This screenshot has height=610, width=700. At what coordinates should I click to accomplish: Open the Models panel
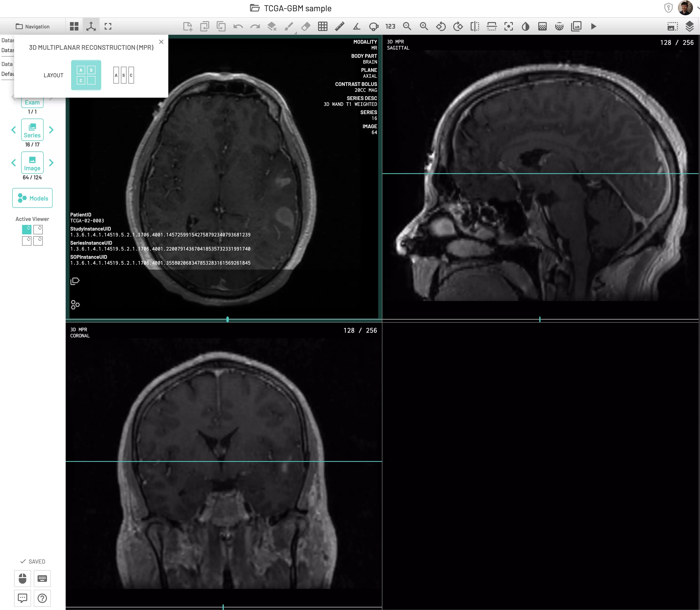pos(32,198)
